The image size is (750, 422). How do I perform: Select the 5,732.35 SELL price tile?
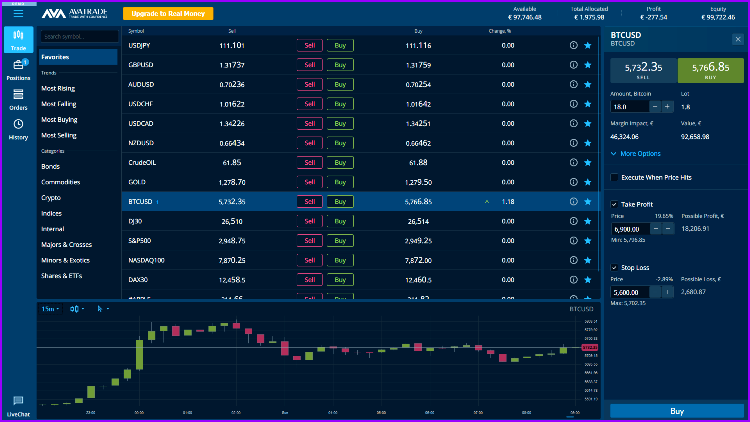643,70
